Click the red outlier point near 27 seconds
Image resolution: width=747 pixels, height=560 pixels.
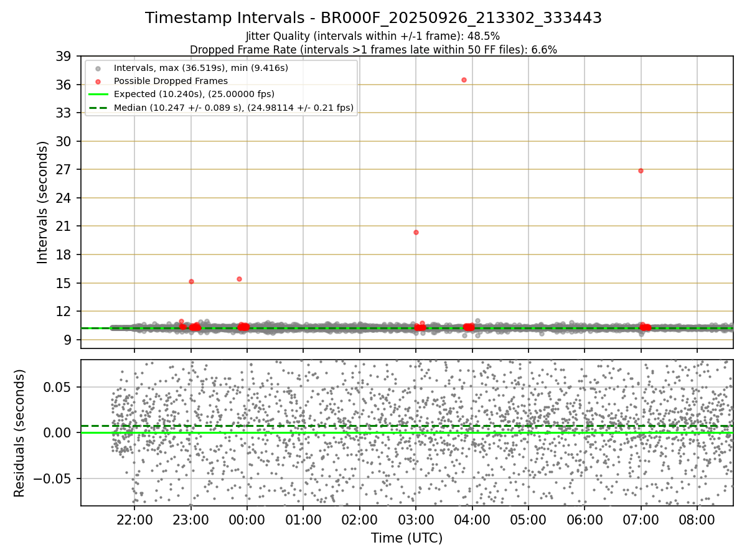641,170
